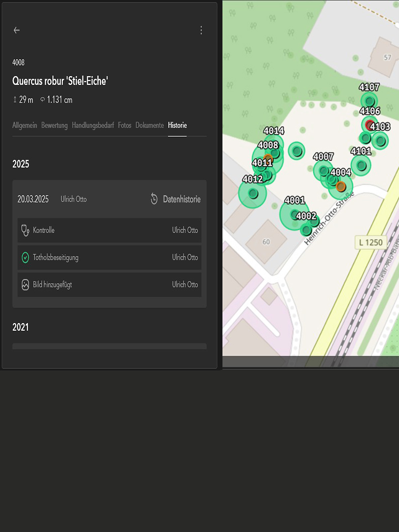Click the stethoscope Kontrolle icon
Image resolution: width=399 pixels, height=532 pixels.
[x=25, y=230]
